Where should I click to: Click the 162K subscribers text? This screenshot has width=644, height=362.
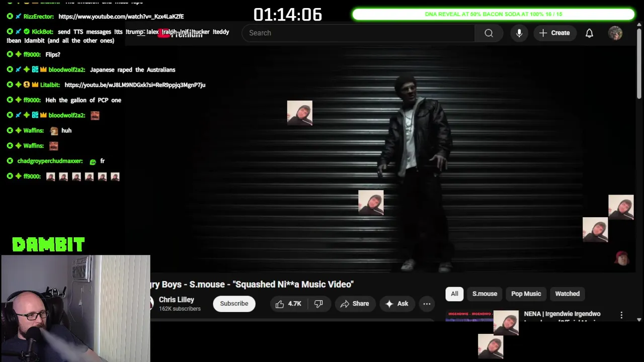pyautogui.click(x=180, y=309)
